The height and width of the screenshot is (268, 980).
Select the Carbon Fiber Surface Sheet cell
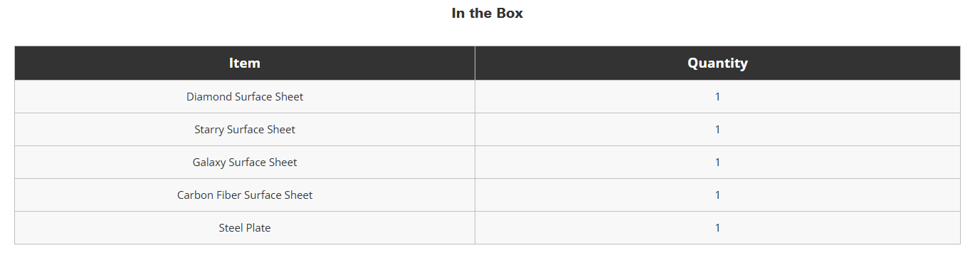click(245, 195)
